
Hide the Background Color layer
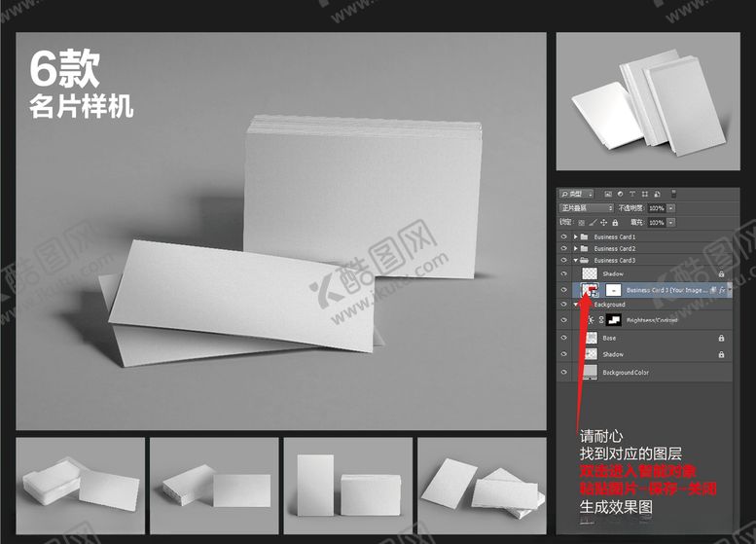point(564,373)
